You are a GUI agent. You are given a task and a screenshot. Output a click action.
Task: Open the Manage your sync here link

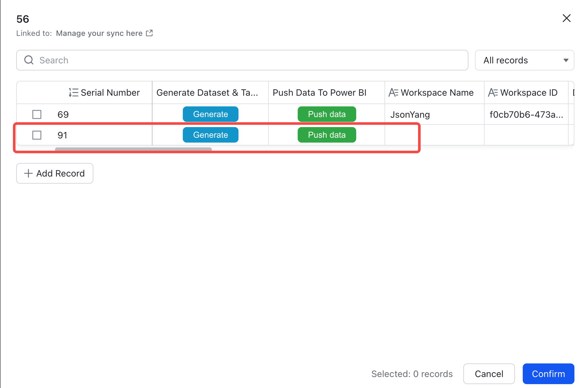pos(99,33)
